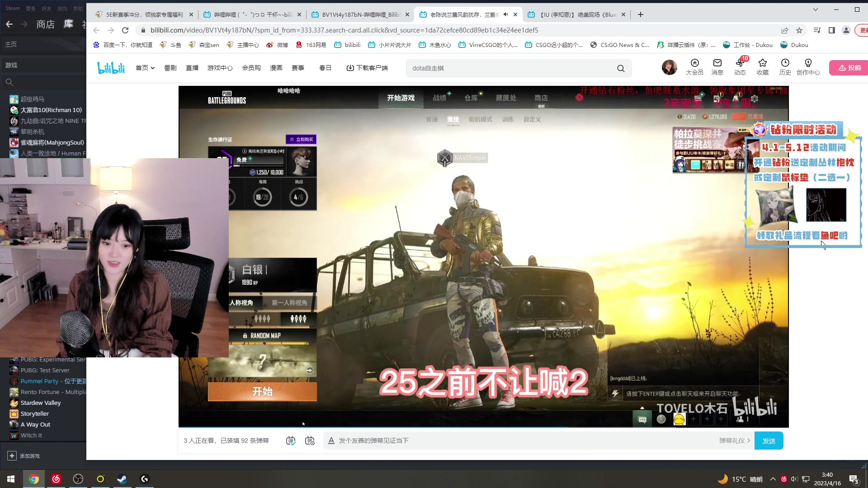Close the 哔哩哔哩 干杯 tab
Image resolution: width=868 pixels, height=488 pixels.
[299, 14]
